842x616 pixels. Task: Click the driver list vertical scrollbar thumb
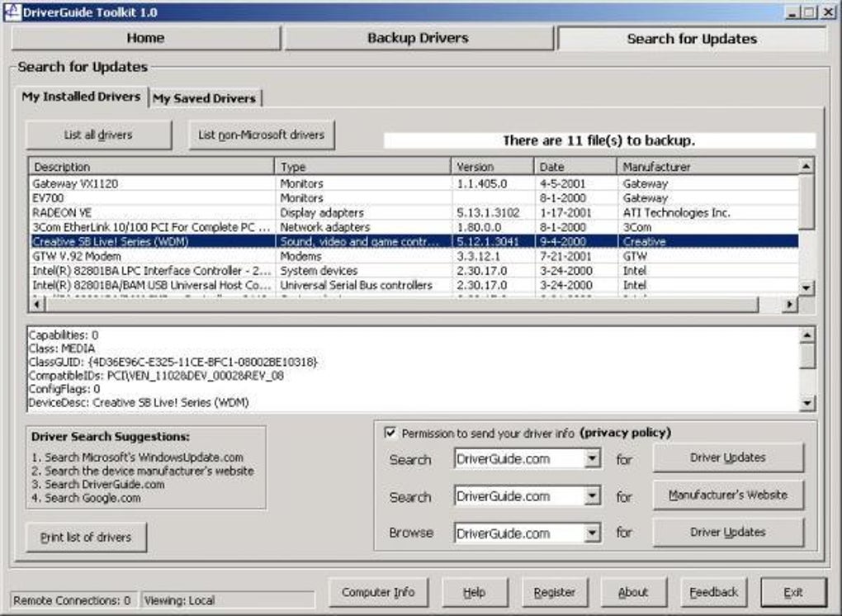point(806,202)
